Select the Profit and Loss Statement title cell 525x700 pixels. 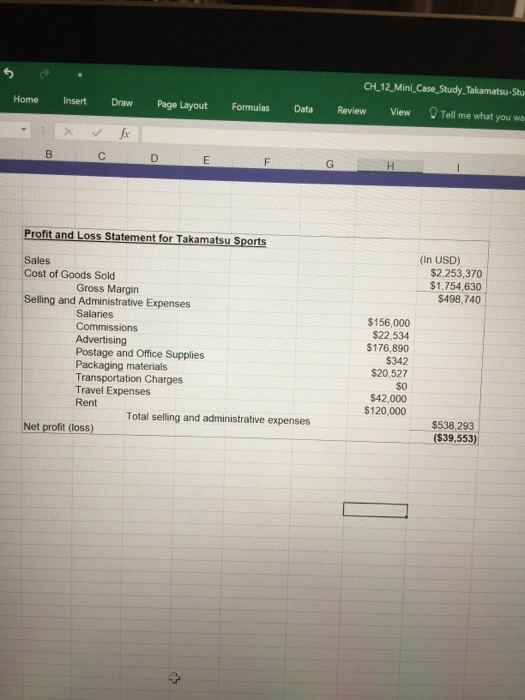pyautogui.click(x=145, y=238)
